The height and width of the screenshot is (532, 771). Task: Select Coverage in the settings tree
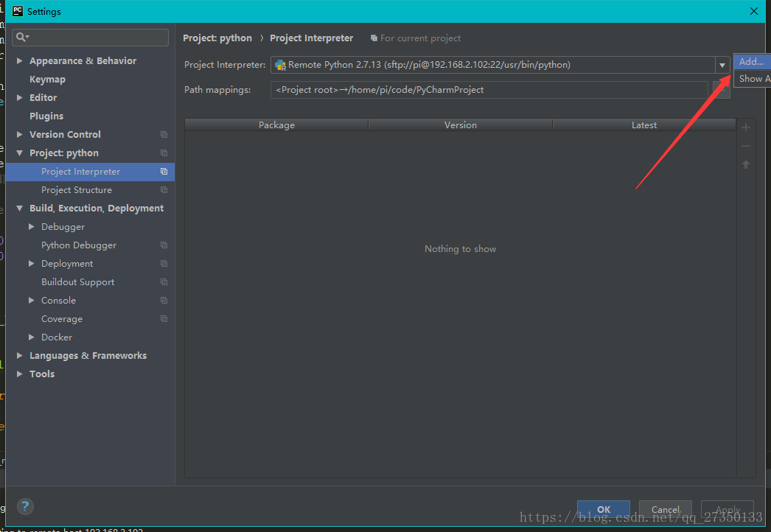tap(62, 318)
